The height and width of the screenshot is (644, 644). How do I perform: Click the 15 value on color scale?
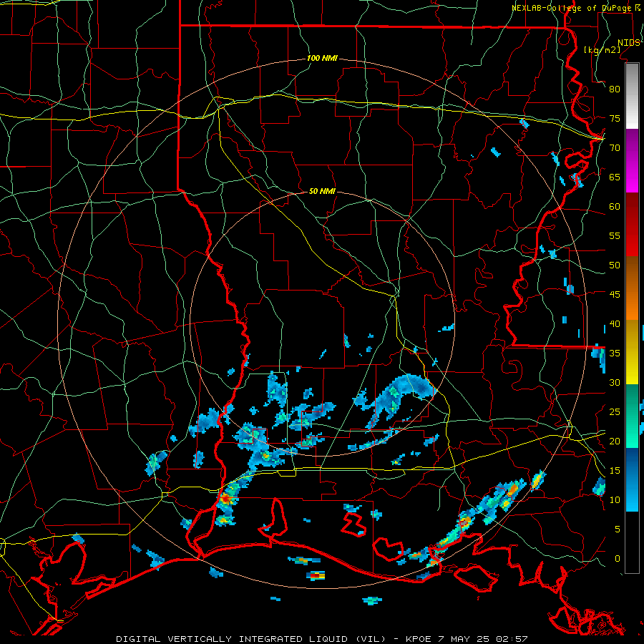tap(615, 470)
